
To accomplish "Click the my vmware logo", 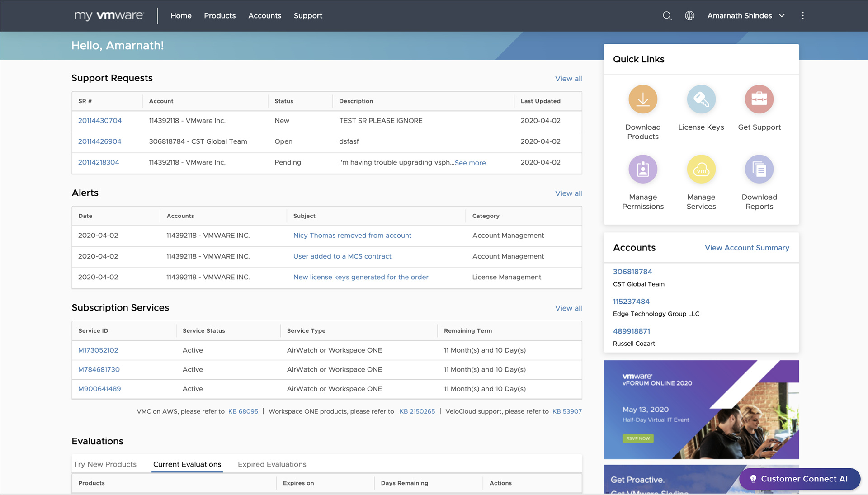I will pos(108,15).
